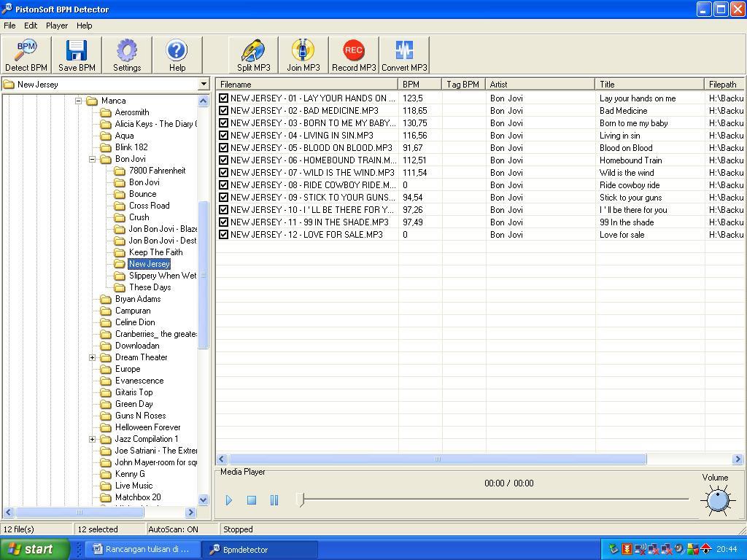Toggle checkbox for Blood on Blood track
Image resolution: width=747 pixels, height=560 pixels.
click(x=223, y=147)
